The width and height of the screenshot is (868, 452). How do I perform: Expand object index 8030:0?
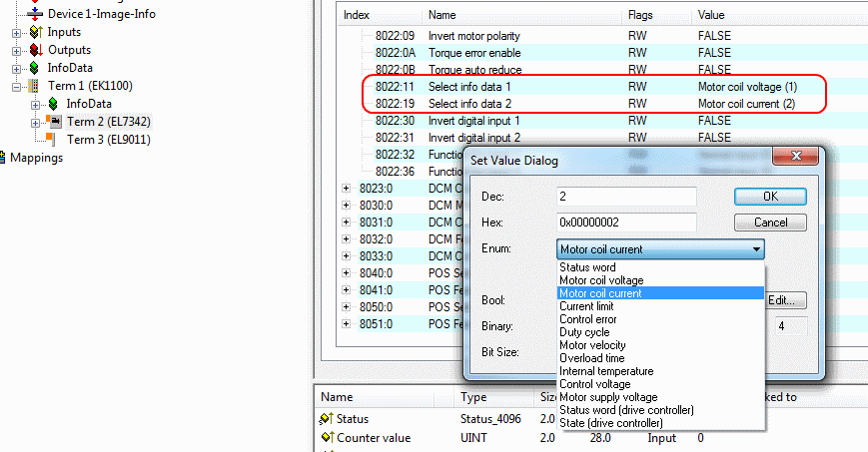coord(346,206)
